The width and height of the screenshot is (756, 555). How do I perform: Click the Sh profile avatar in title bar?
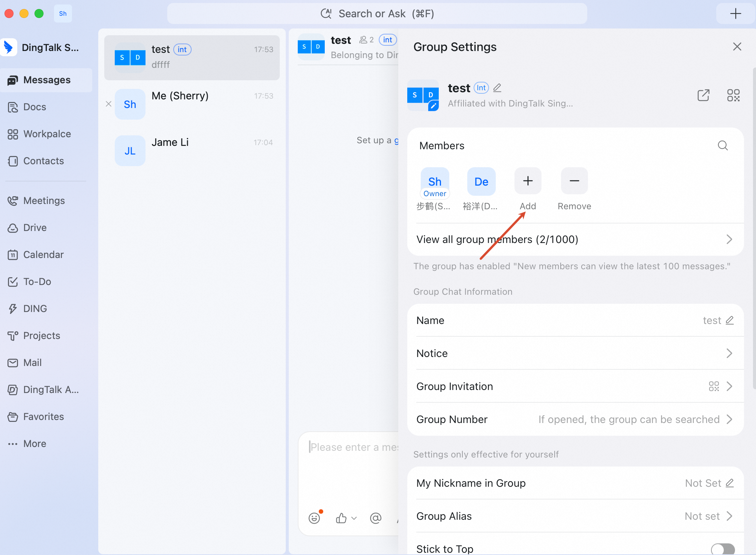click(x=63, y=13)
